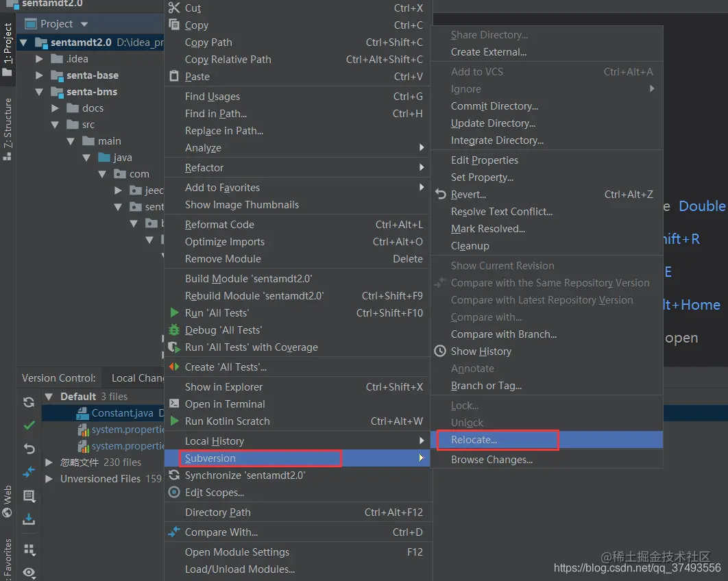Click the Paste clipboard icon

pos(174,75)
